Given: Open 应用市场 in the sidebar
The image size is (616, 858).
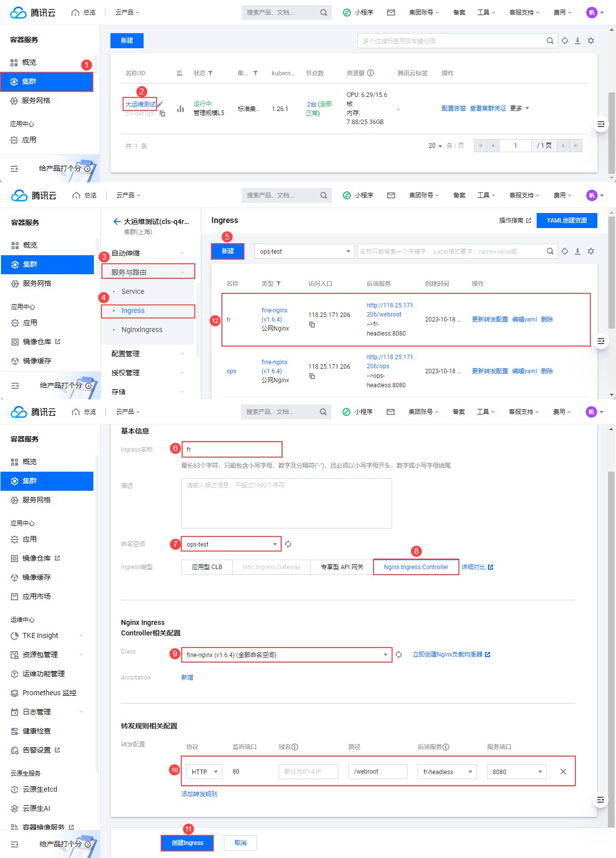Looking at the screenshot, I should [36, 596].
